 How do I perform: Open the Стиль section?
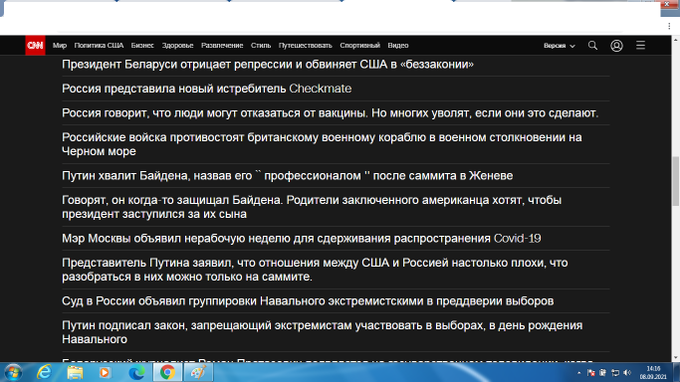pyautogui.click(x=261, y=46)
